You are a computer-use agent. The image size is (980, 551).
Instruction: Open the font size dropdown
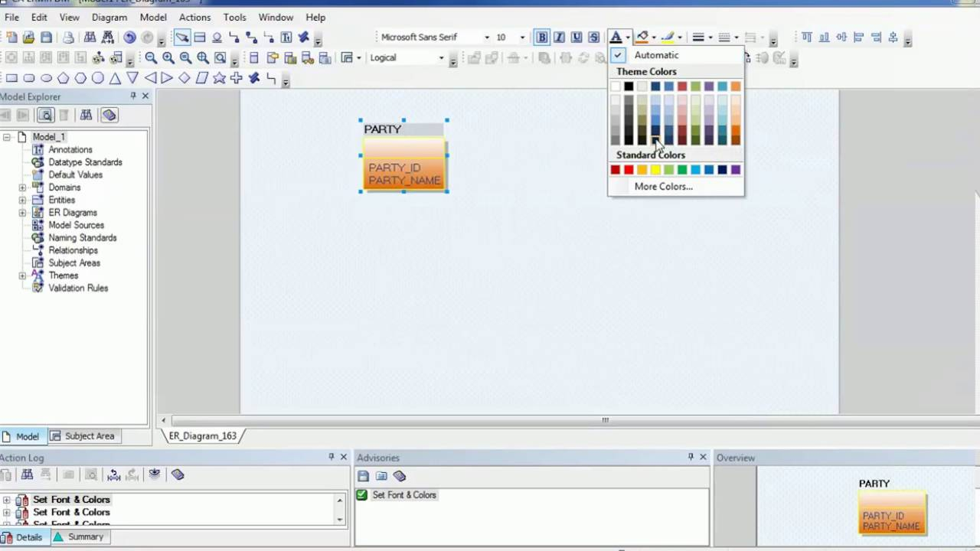(x=524, y=37)
